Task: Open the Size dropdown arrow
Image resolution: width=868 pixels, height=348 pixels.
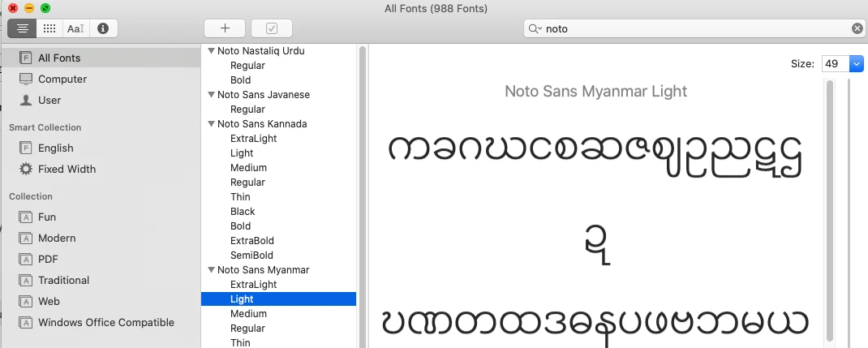Action: (857, 63)
